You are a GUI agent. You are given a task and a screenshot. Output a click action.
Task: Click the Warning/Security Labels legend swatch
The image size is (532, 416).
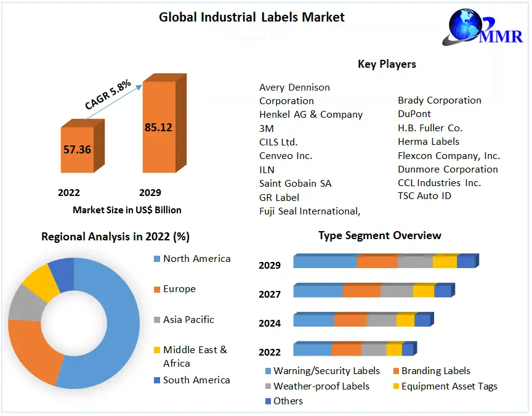pyautogui.click(x=268, y=371)
